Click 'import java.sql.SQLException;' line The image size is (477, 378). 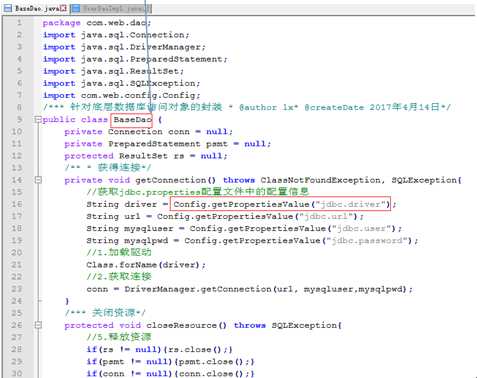point(122,83)
